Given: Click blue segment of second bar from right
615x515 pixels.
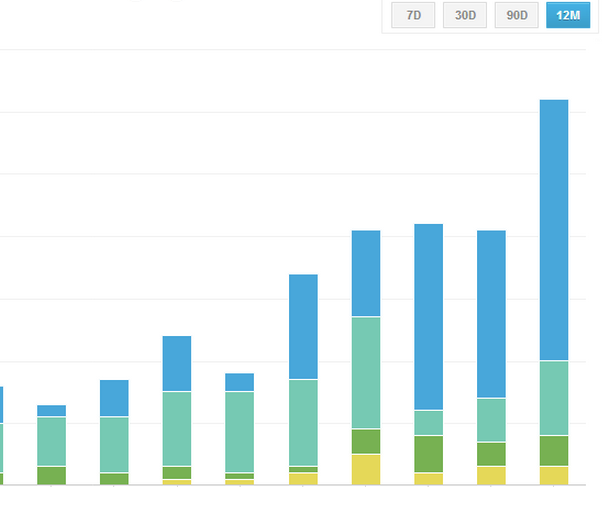Looking at the screenshot, I should (491, 314).
